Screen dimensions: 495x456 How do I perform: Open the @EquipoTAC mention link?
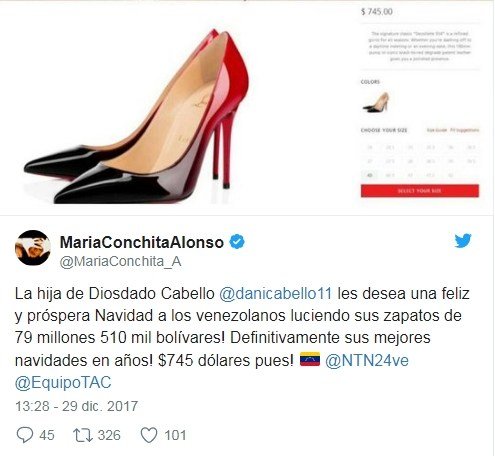tap(63, 383)
